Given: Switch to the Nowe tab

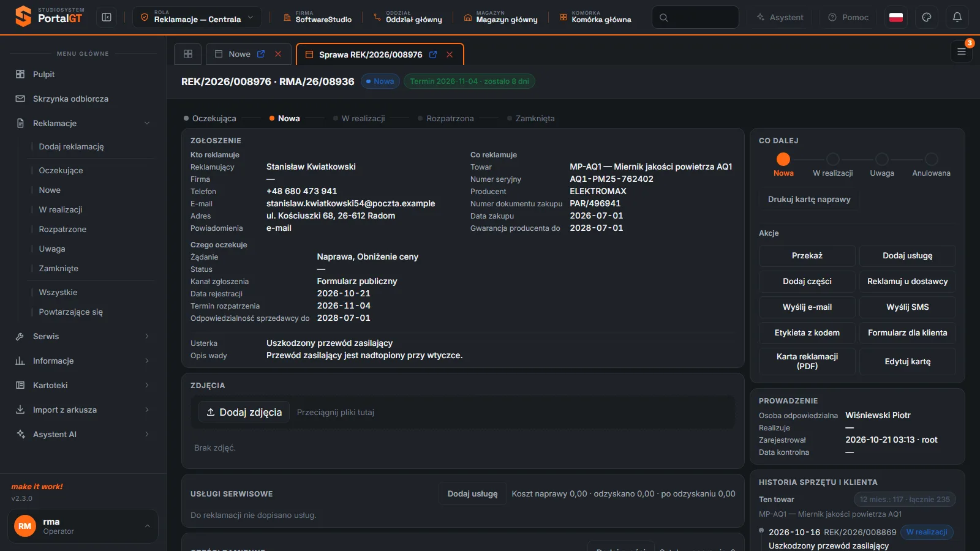Looking at the screenshot, I should click(239, 54).
